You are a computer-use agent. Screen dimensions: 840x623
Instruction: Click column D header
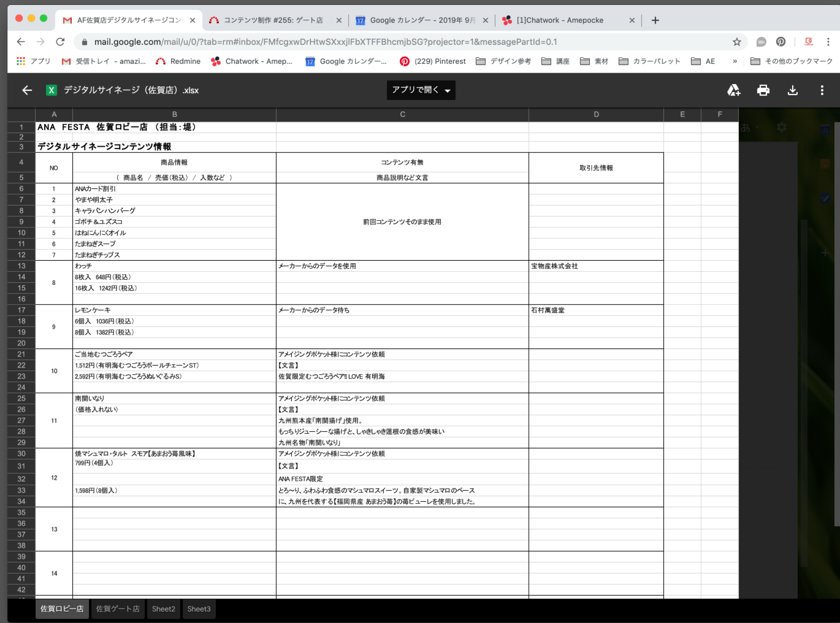[x=596, y=114]
